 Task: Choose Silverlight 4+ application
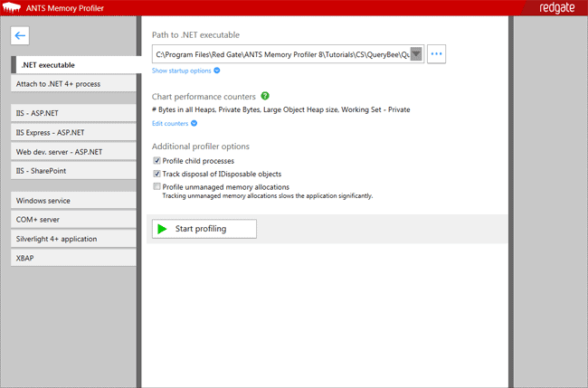pyautogui.click(x=73, y=239)
